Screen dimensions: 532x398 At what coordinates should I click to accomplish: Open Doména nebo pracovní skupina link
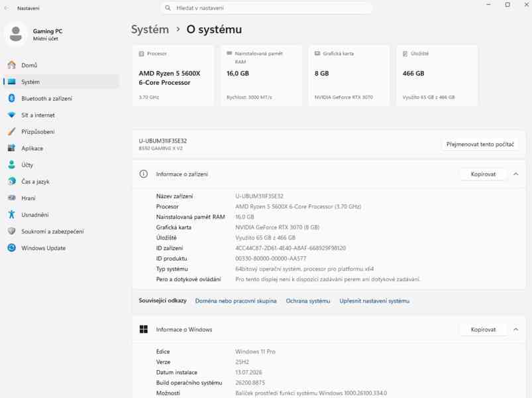pyautogui.click(x=236, y=301)
